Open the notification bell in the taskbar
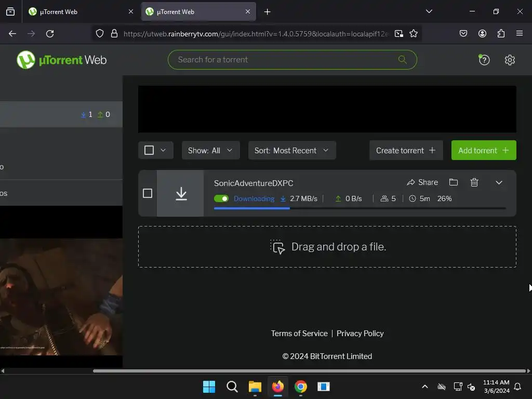This screenshot has width=532, height=399. pos(517,387)
